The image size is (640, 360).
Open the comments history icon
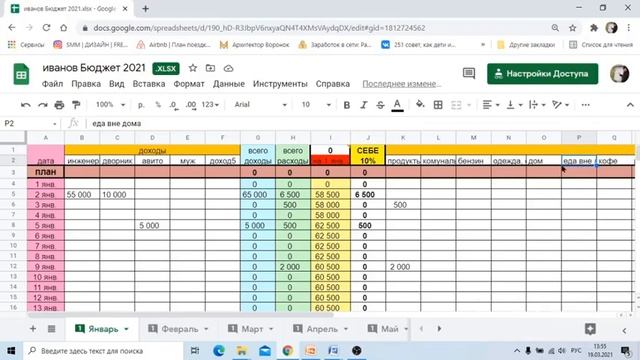point(469,73)
